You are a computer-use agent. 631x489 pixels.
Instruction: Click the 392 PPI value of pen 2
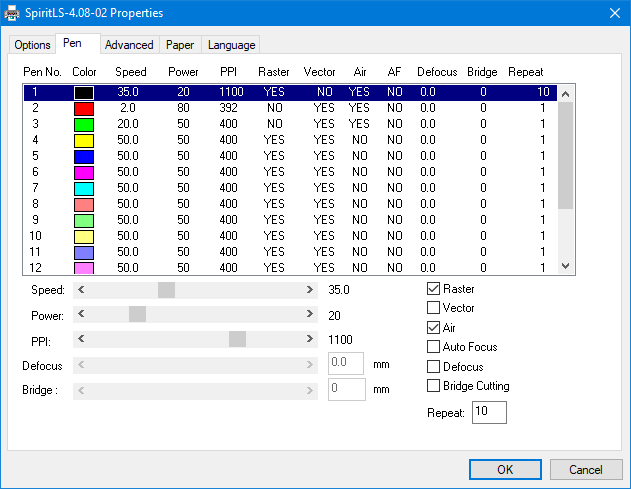coord(229,108)
